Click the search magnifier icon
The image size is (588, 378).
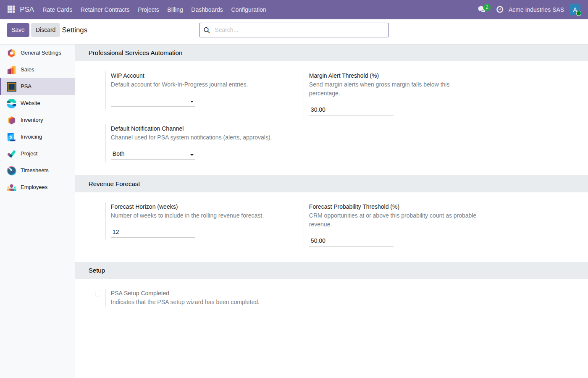coord(207,30)
